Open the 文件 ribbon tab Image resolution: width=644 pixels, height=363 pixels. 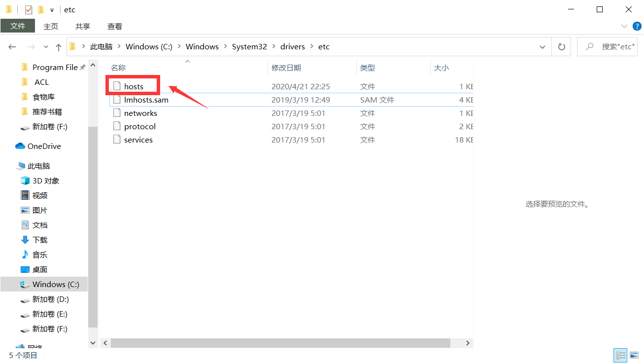18,26
